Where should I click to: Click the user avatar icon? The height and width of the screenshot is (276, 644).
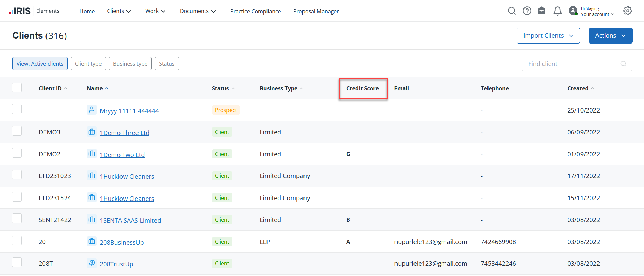[573, 11]
